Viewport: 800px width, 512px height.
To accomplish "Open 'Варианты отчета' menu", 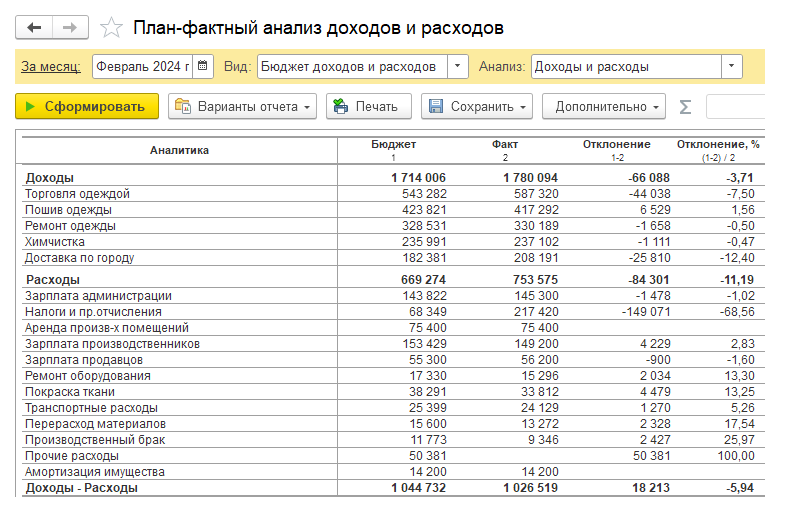I will (242, 106).
